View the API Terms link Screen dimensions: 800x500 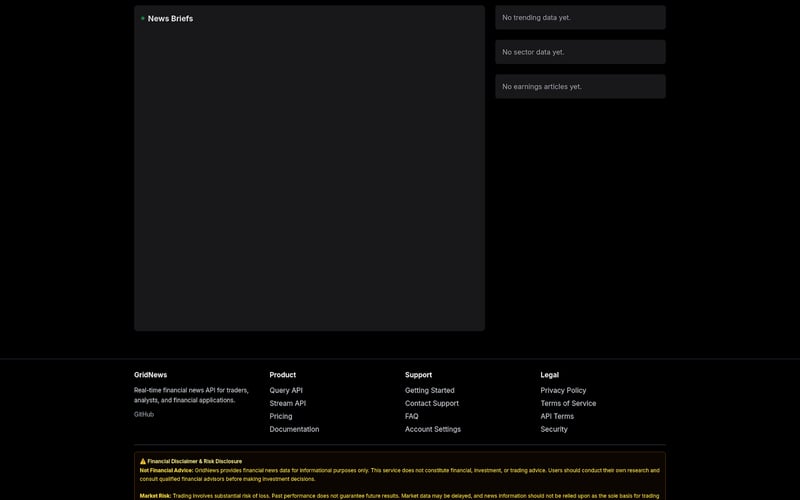click(x=557, y=416)
